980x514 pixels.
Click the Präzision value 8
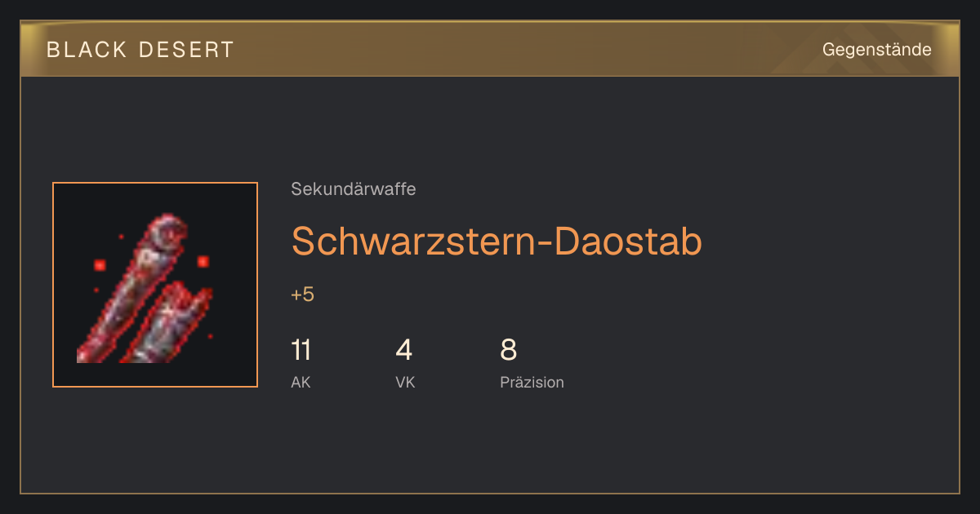[509, 350]
